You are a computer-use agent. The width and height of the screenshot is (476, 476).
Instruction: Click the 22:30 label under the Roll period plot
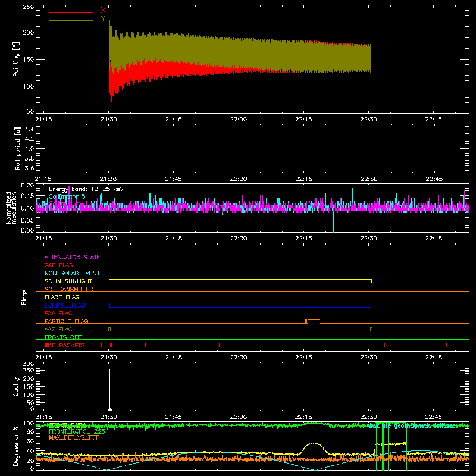(x=369, y=179)
